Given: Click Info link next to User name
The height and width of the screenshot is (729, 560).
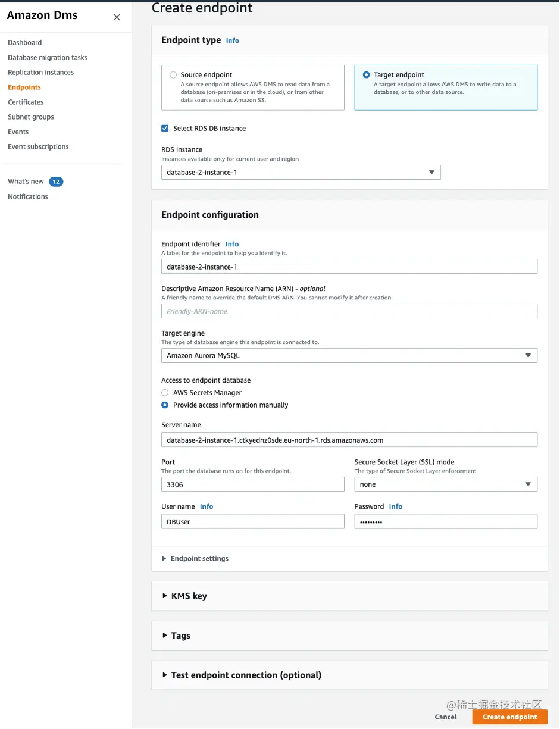Looking at the screenshot, I should click(207, 506).
